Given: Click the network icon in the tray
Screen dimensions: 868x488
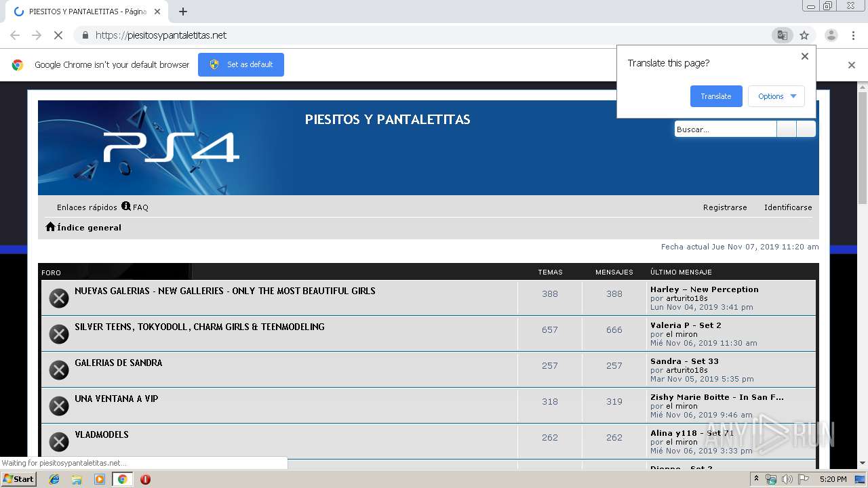Looking at the screenshot, I should pos(771,479).
